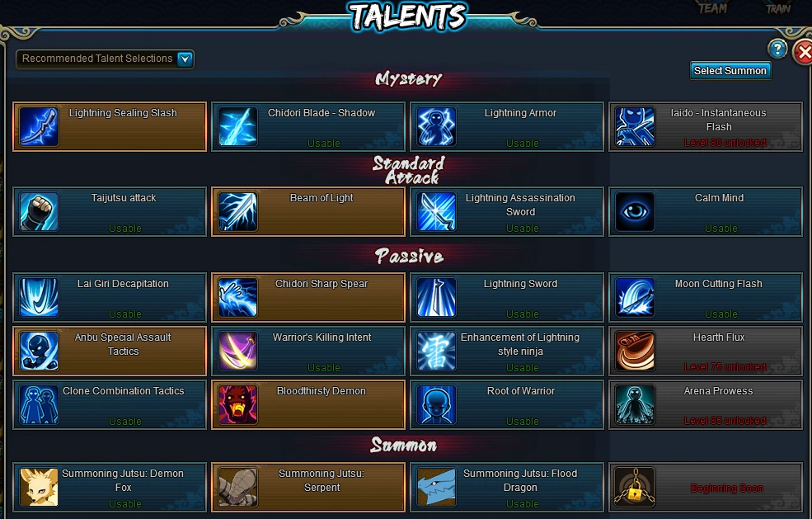
Task: Click the Lightning Armor talent icon
Action: [437, 126]
